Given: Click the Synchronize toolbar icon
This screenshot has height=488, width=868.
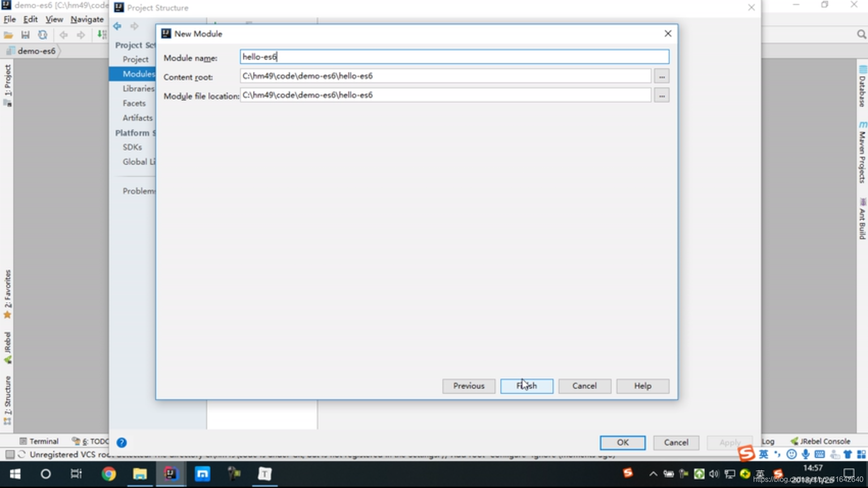Looking at the screenshot, I should coord(42,35).
